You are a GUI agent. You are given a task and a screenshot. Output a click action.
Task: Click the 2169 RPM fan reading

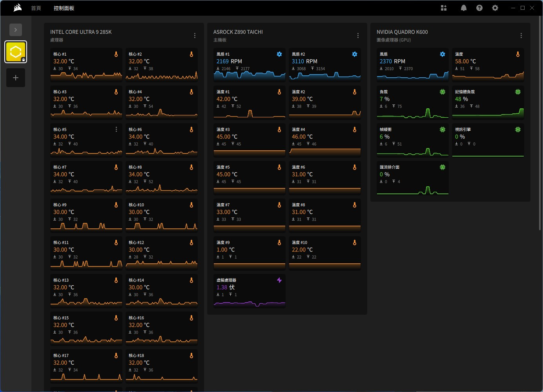(229, 61)
